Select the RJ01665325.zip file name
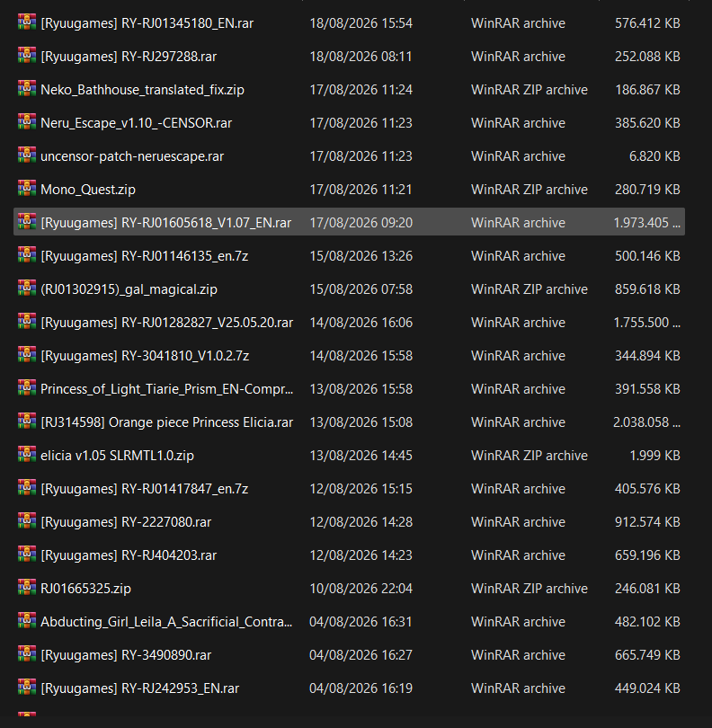Screen dimensions: 712x728 tap(85, 589)
